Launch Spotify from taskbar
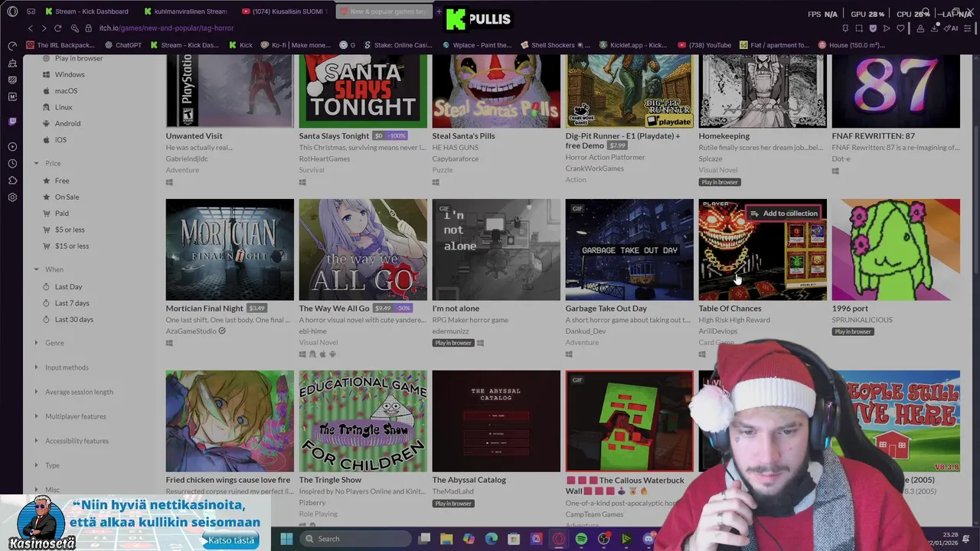The width and height of the screenshot is (980, 551). (581, 539)
